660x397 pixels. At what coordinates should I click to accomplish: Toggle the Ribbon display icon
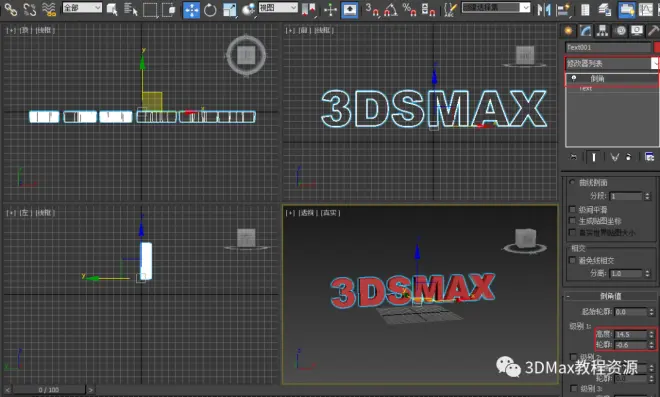pos(627,9)
